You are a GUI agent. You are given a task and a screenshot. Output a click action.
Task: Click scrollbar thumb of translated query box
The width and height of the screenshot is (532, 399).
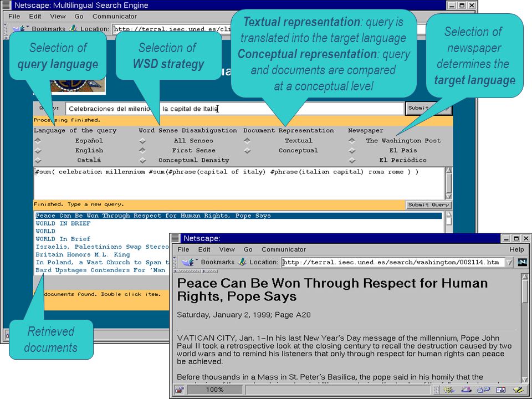(x=448, y=183)
